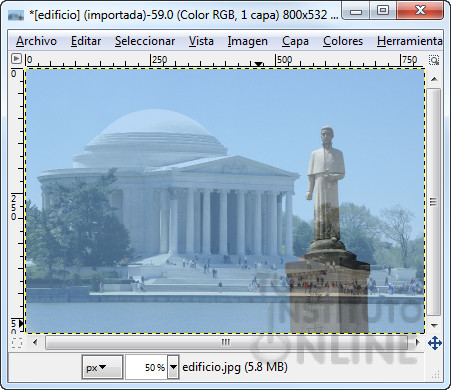Click the vertical scrollbar down arrow
This screenshot has width=451, height=390.
[x=434, y=325]
